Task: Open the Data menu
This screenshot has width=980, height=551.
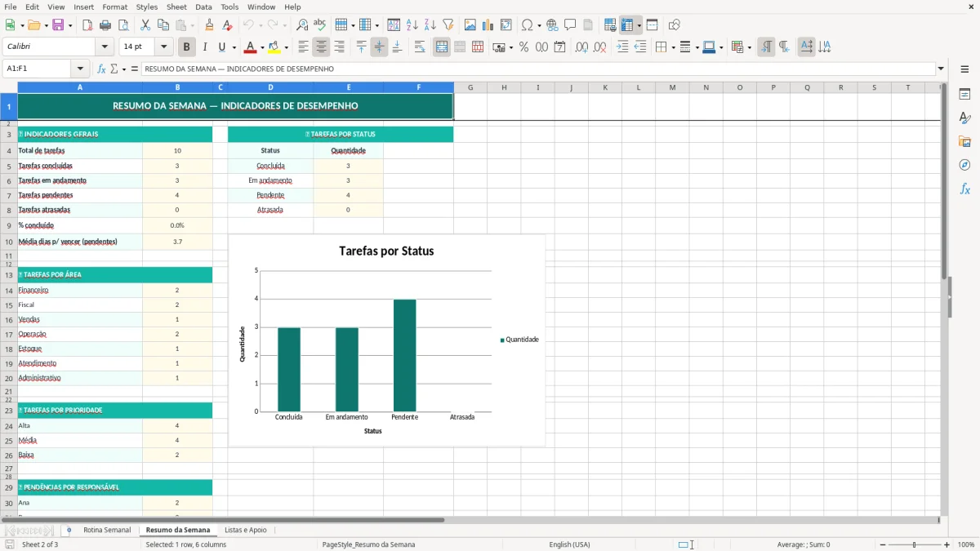Action: (x=203, y=7)
